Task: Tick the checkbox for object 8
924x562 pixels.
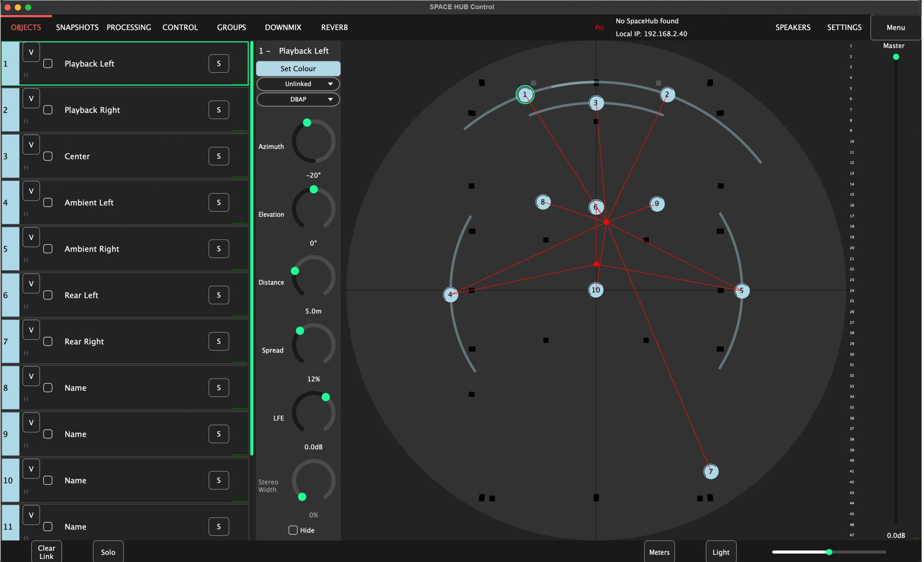Action: 48,388
